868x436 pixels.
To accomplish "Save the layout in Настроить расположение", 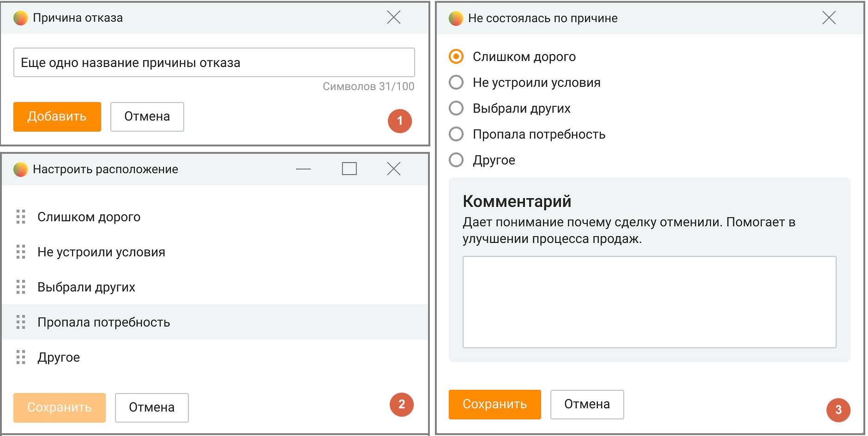I will (x=60, y=408).
